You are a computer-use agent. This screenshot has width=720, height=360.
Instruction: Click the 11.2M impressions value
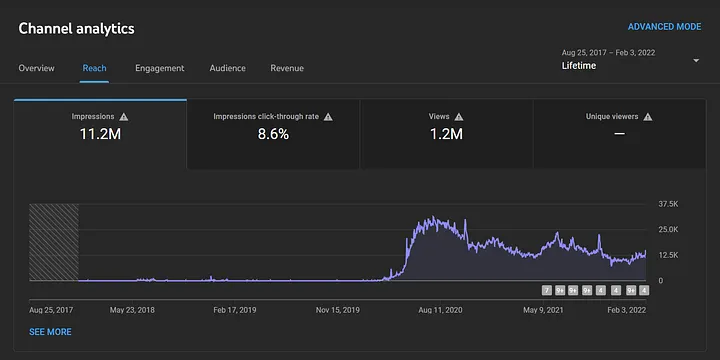tap(100, 134)
